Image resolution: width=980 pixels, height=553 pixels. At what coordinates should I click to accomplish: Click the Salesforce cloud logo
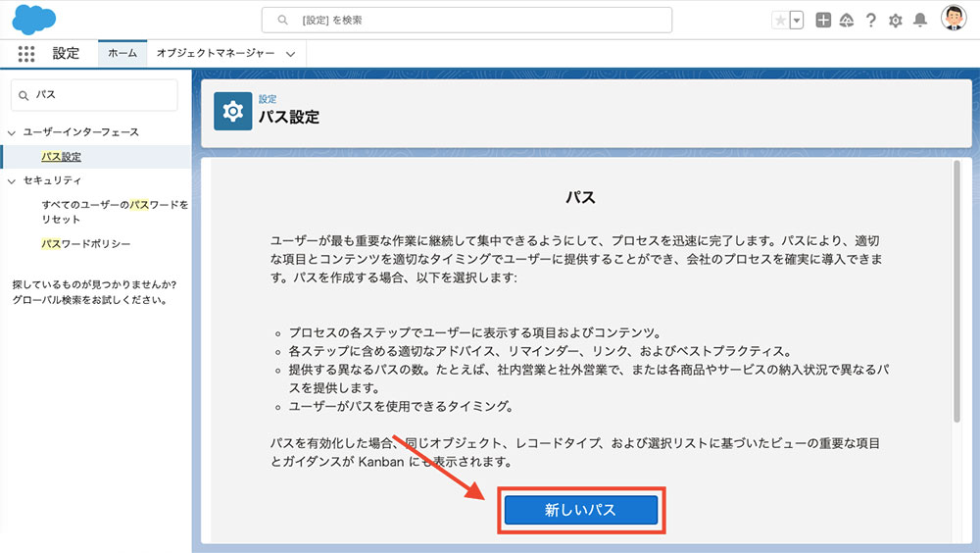[34, 20]
